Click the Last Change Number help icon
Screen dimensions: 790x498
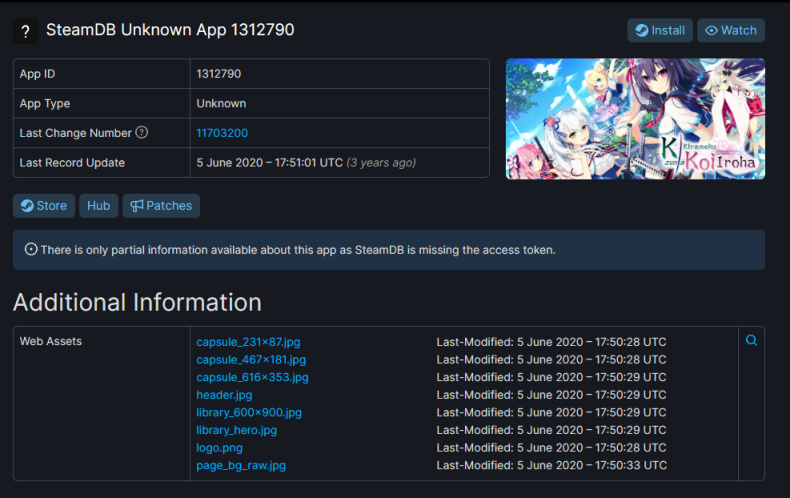pos(142,132)
